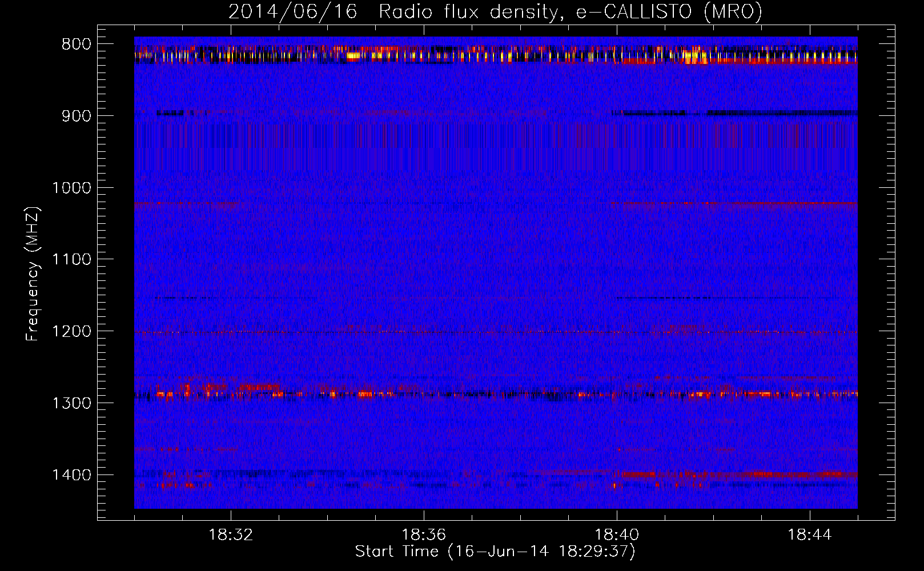Click the 18:44 time tick label

pyautogui.click(x=810, y=535)
